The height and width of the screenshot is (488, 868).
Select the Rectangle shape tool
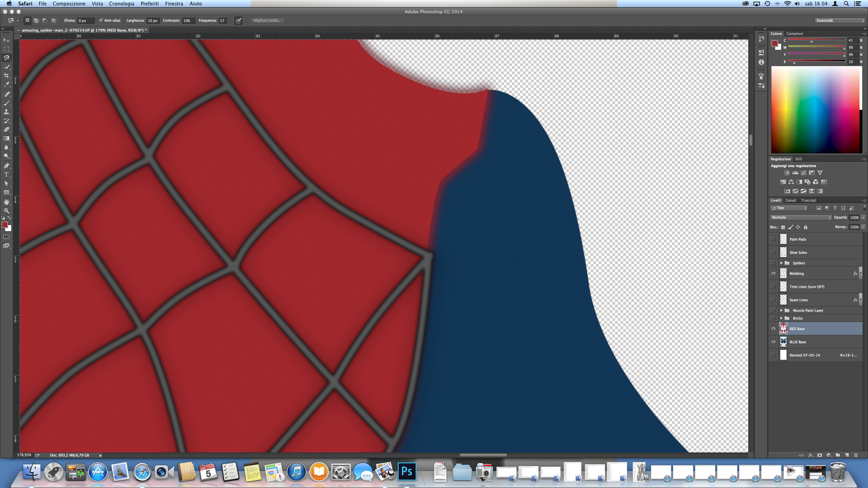coord(6,192)
